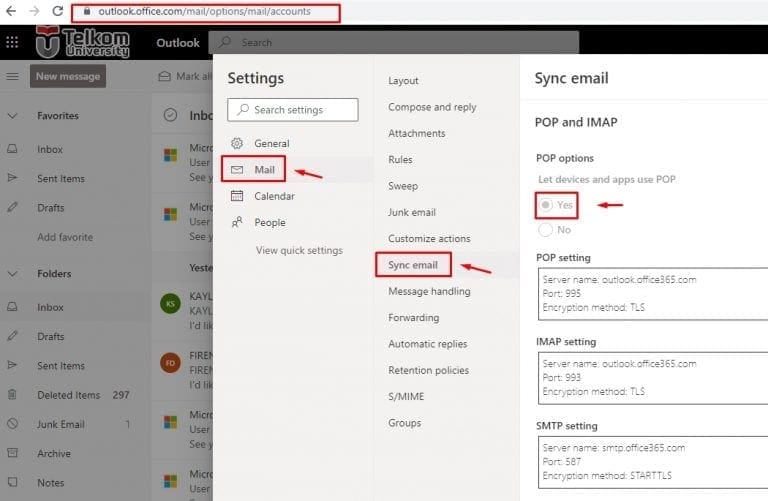The width and height of the screenshot is (768, 501).
Task: Click the POP setting server details box
Action: 653,294
